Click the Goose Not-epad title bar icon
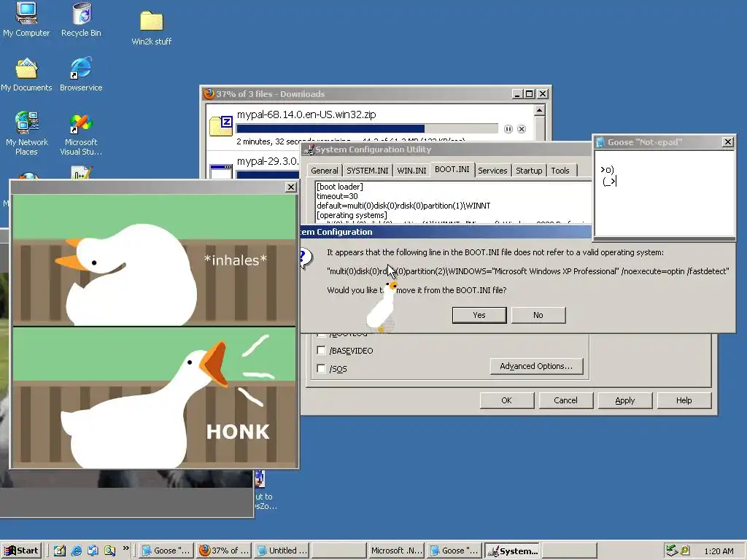Screen dimensions: 747x560 600,142
